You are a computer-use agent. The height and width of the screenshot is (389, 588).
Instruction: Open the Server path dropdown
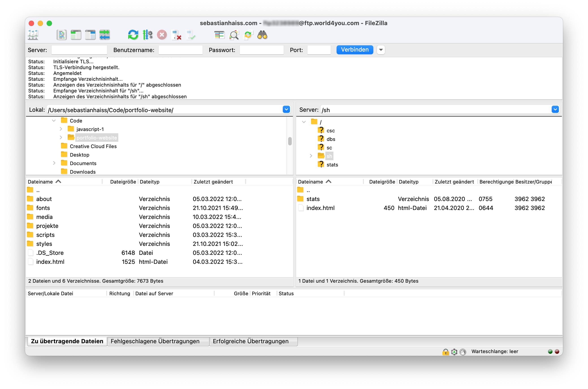click(555, 109)
